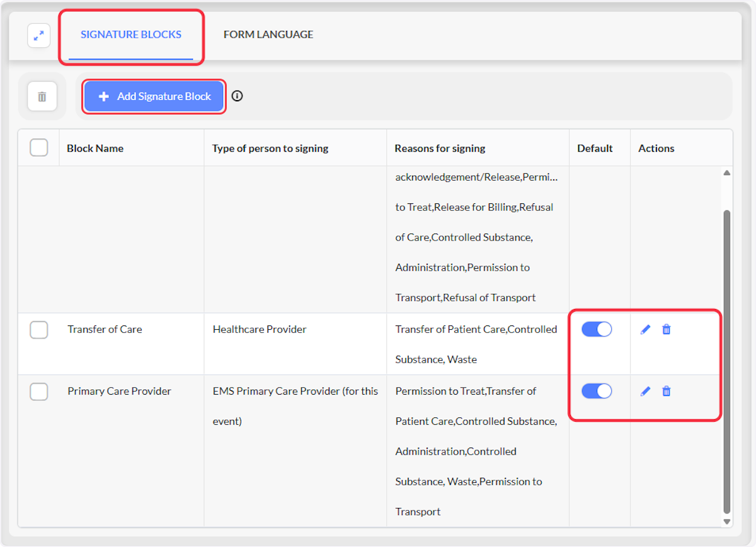Screen dimensions: 756x547
Task: Edit the Primary Care Provider block pencil icon
Action: 645,391
